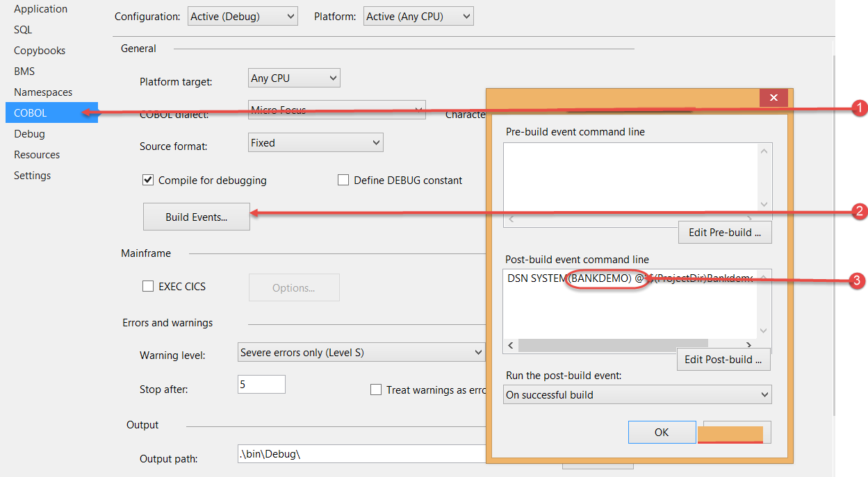
Task: Select the COBOL tab in sidebar
Action: [31, 112]
